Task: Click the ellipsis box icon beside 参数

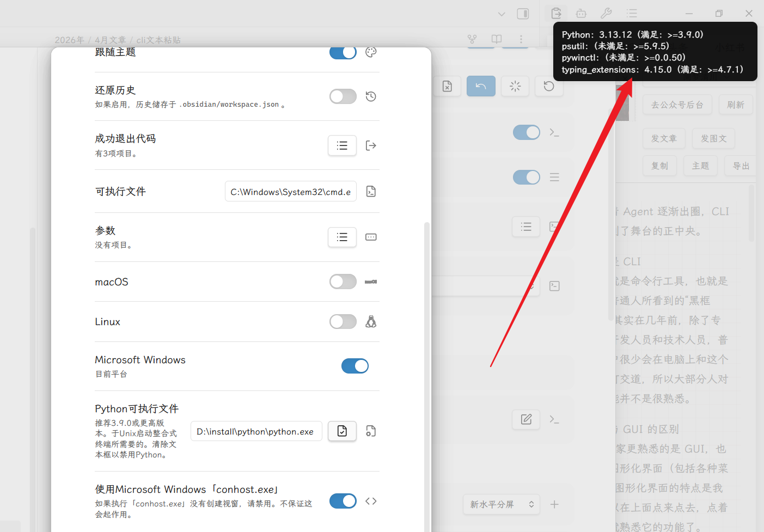Action: 371,237
